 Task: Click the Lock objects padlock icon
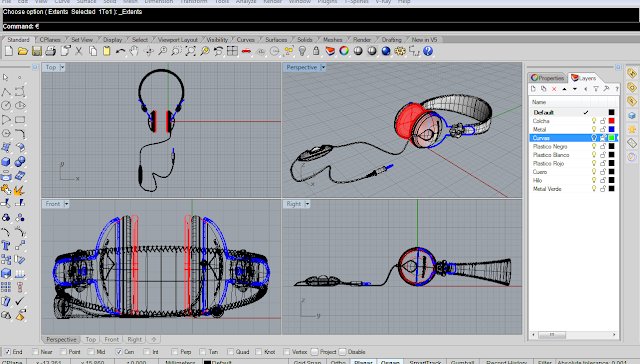(x=316, y=51)
